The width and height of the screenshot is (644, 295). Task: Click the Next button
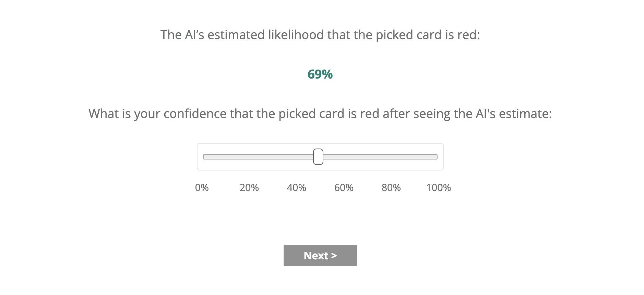tap(320, 256)
